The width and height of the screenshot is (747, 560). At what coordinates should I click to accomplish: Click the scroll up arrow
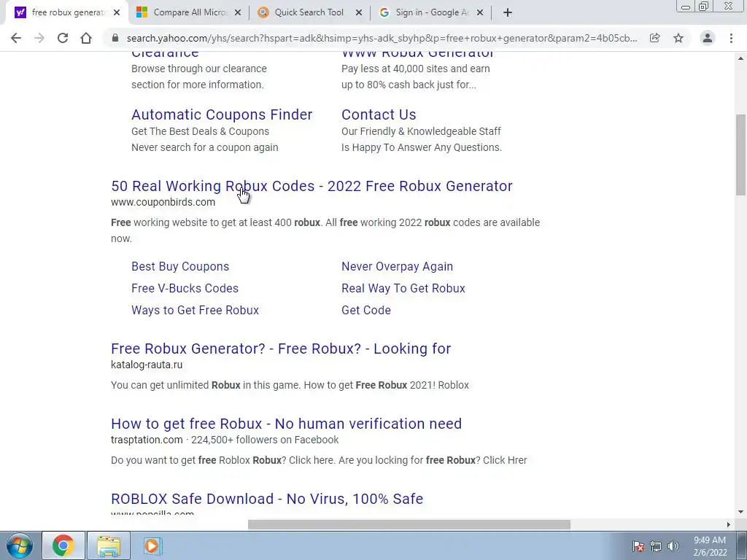click(x=741, y=58)
